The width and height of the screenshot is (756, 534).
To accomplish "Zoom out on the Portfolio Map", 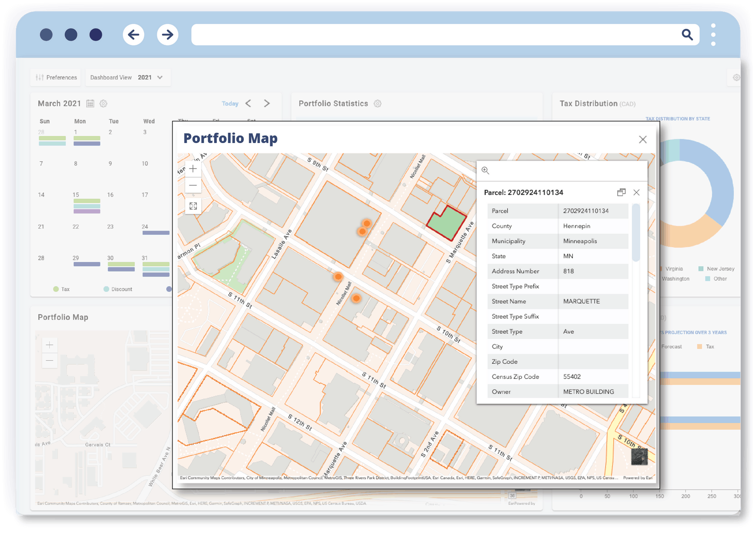I will click(193, 185).
